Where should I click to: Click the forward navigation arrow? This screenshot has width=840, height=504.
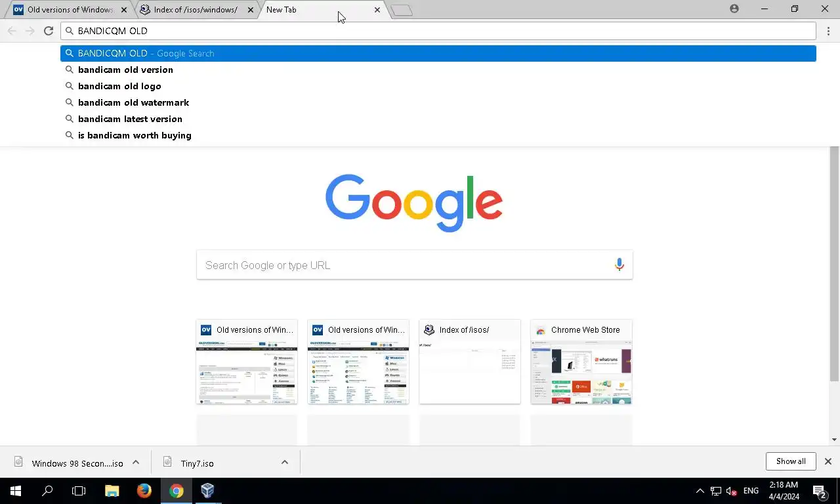(30, 31)
